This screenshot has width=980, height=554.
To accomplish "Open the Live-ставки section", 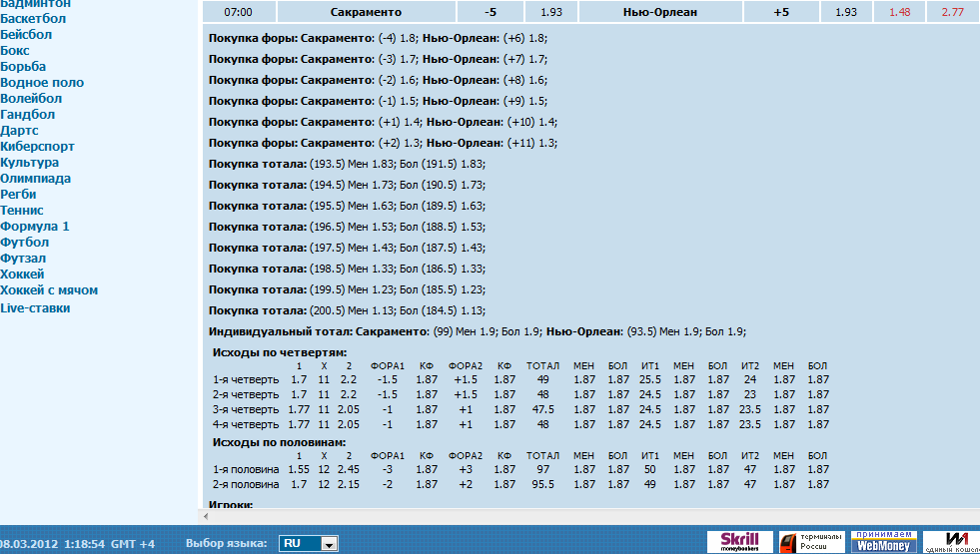I will tap(35, 307).
